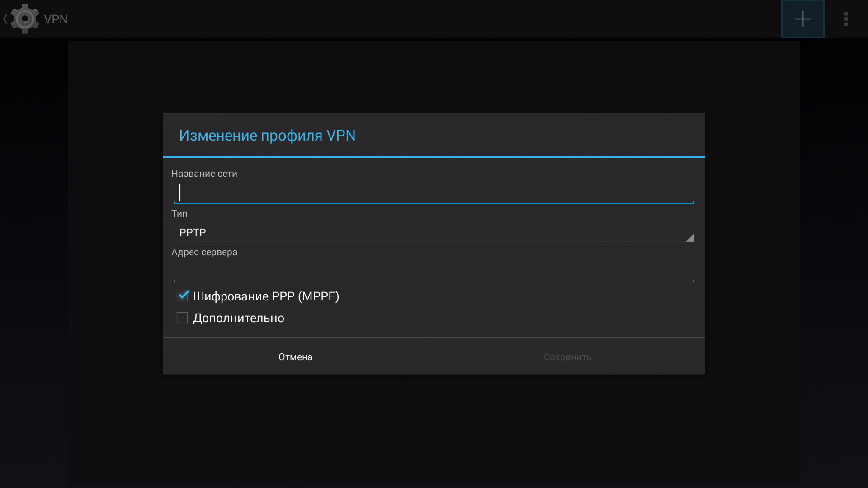Click the Тип label text
This screenshot has width=868, height=488.
[179, 214]
